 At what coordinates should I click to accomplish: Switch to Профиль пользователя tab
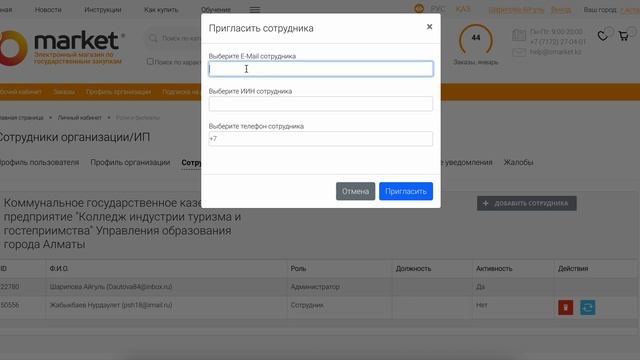[39, 162]
